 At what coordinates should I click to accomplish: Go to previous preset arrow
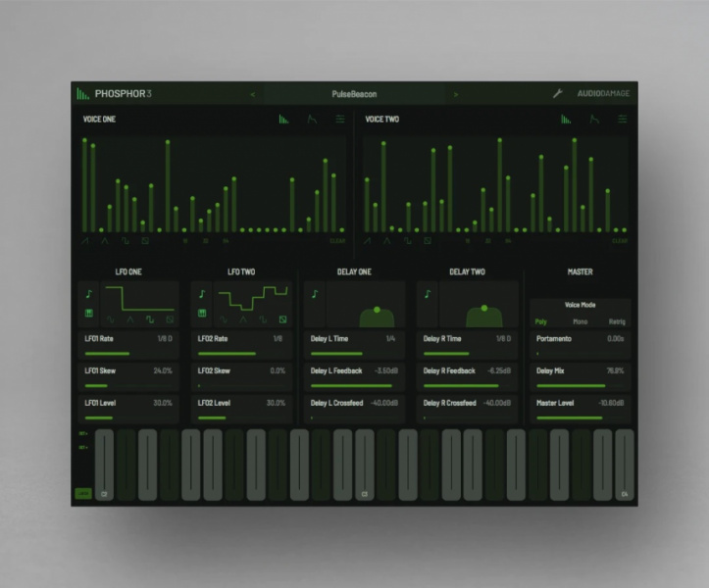point(253,94)
